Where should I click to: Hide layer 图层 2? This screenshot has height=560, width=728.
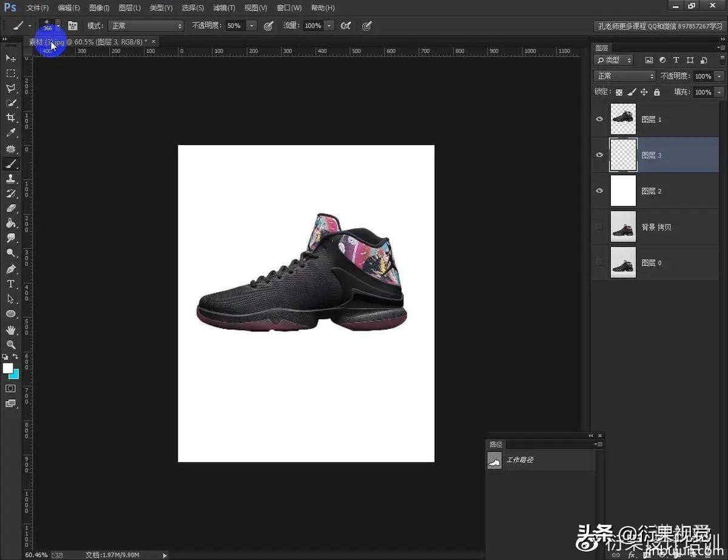pos(599,191)
